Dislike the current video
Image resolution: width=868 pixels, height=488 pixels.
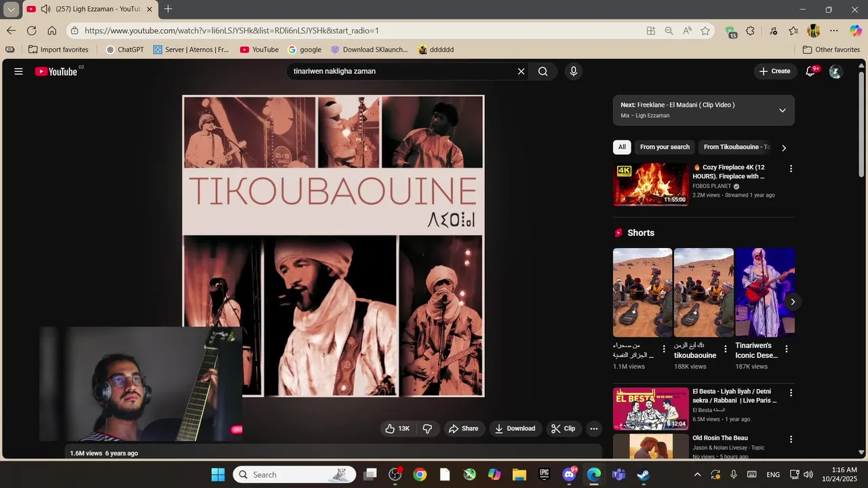pyautogui.click(x=427, y=428)
